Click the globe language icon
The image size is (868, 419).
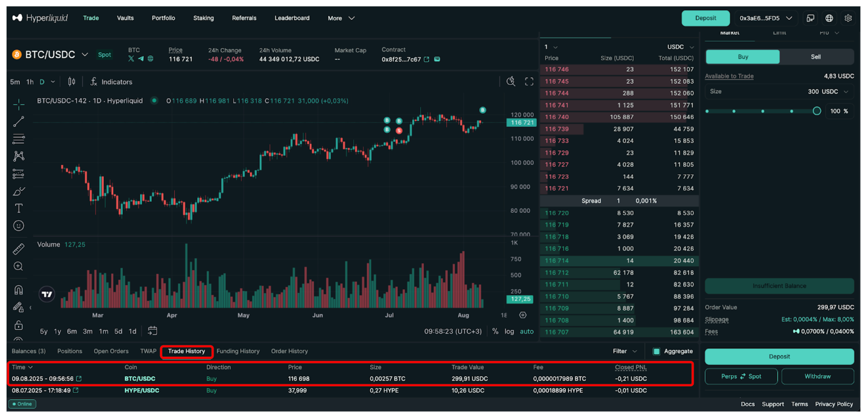[829, 18]
